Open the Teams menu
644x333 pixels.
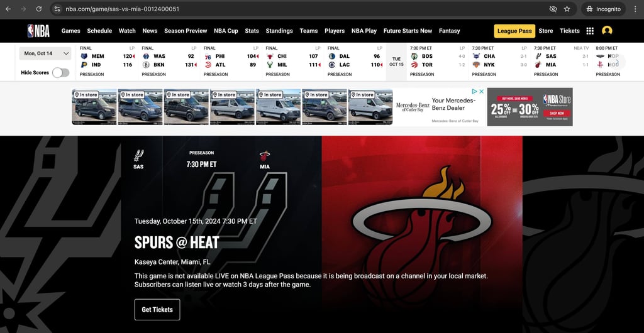[308, 31]
